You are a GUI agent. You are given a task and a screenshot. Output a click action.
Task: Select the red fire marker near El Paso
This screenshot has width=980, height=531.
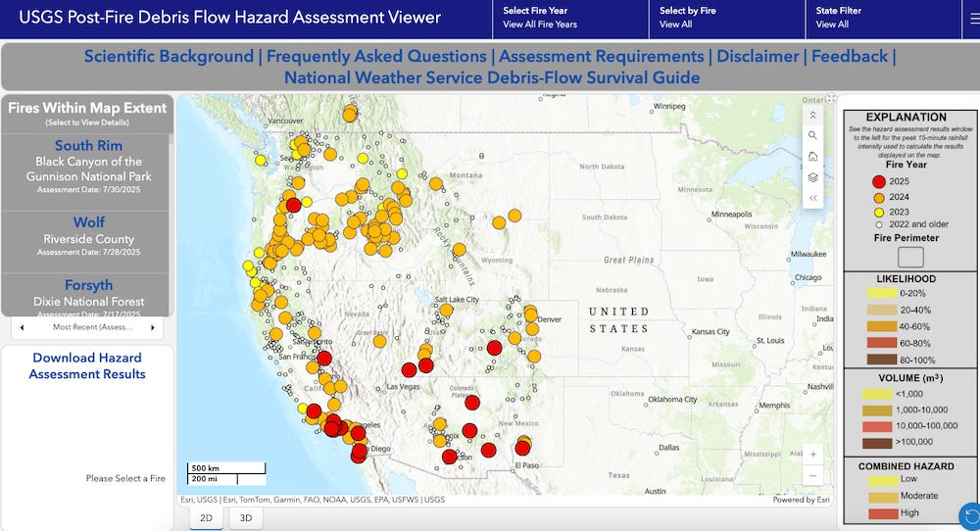(x=522, y=448)
